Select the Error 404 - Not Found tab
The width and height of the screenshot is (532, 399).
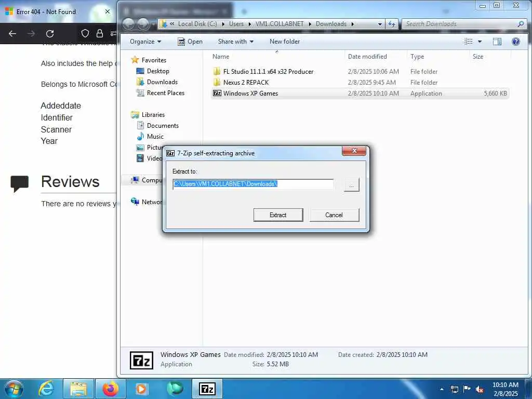pyautogui.click(x=58, y=11)
